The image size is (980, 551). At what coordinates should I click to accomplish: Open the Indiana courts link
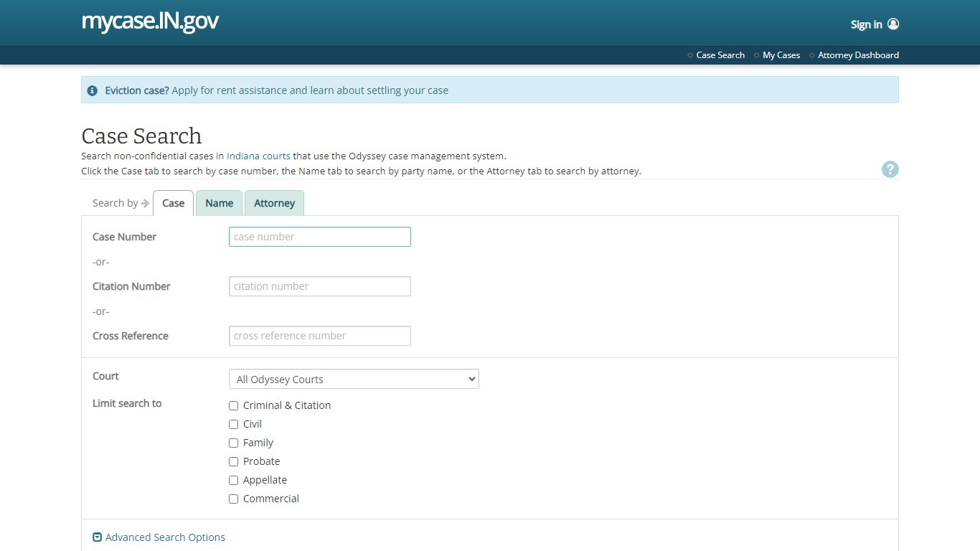point(258,156)
